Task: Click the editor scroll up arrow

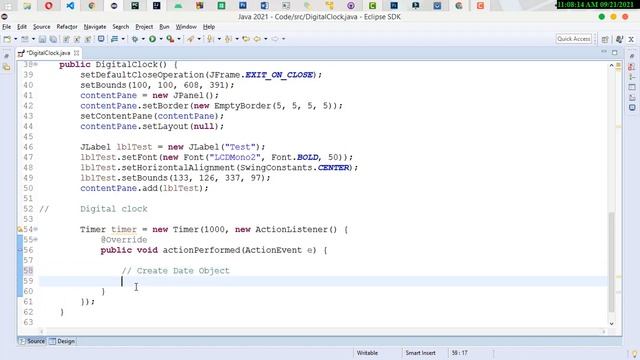Action: [611, 65]
